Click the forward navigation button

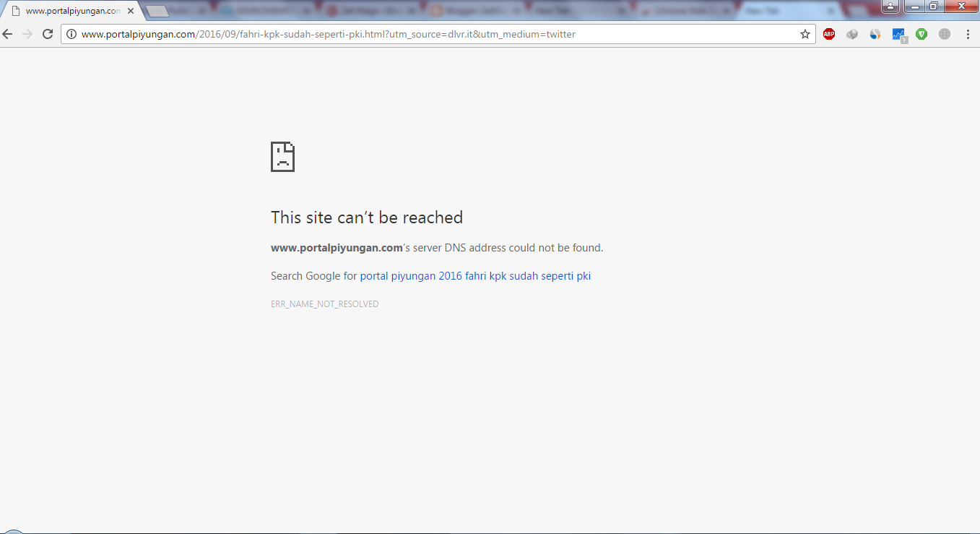[27, 34]
